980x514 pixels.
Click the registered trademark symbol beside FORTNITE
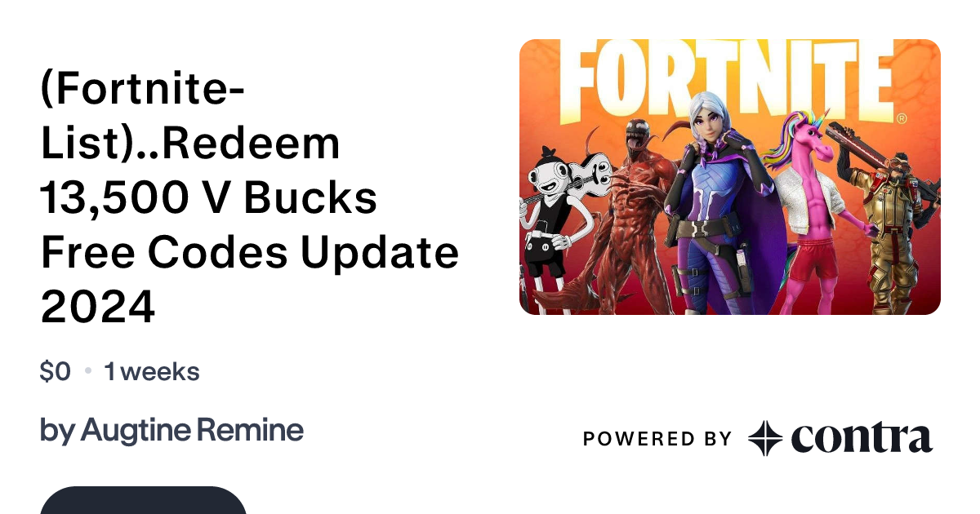coord(901,118)
